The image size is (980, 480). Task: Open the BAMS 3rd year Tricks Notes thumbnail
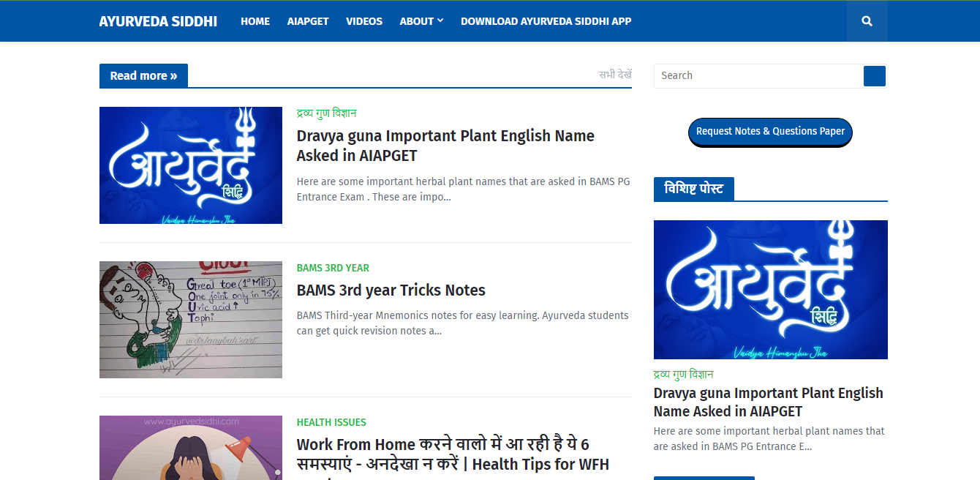click(191, 320)
